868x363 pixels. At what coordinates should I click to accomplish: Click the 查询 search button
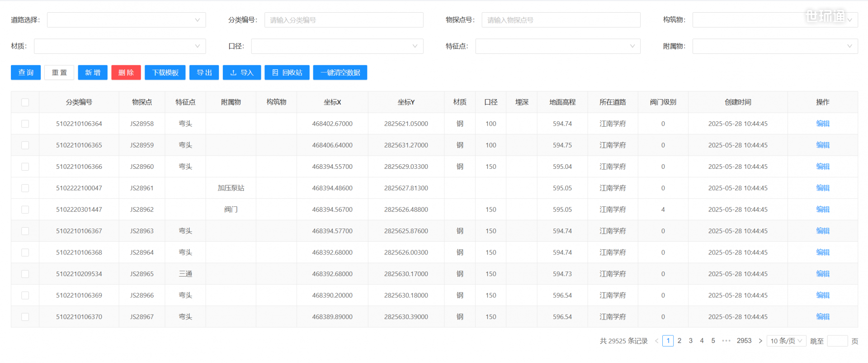(26, 72)
